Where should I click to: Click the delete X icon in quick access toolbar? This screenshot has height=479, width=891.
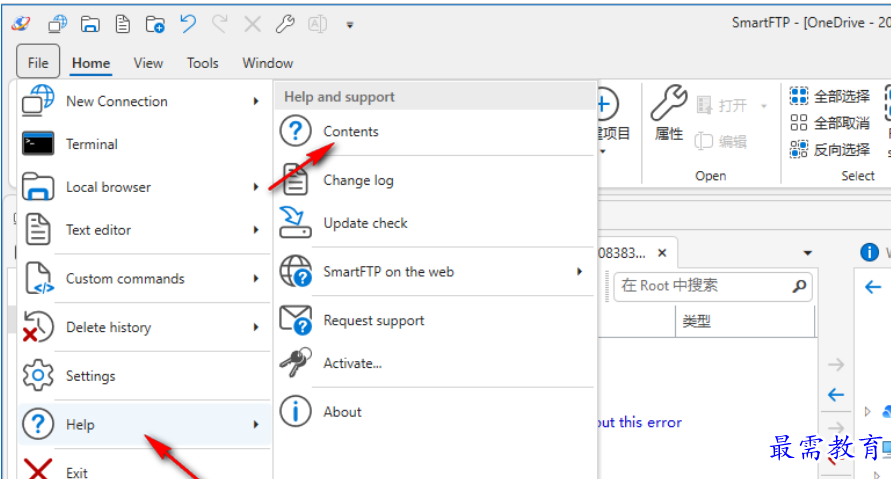click(x=252, y=24)
